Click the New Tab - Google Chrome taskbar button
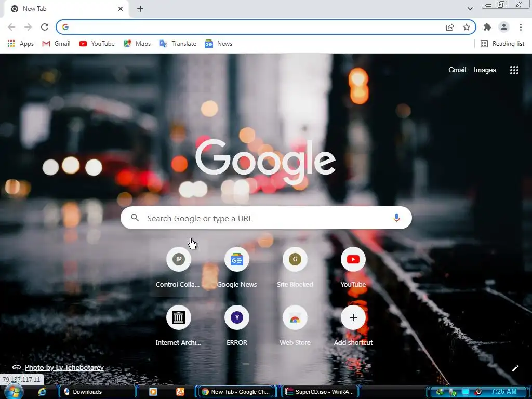This screenshot has width=532, height=399. click(237, 392)
